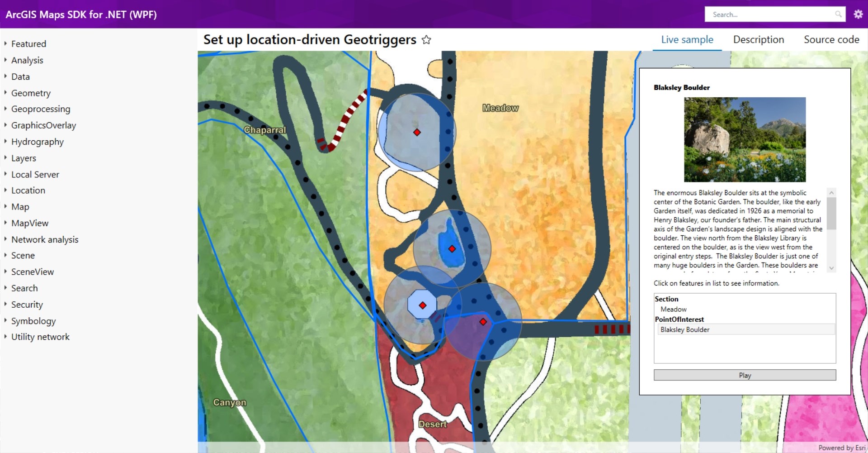868x453 pixels.
Task: Click the red diamond in the purple area
Action: click(x=483, y=321)
